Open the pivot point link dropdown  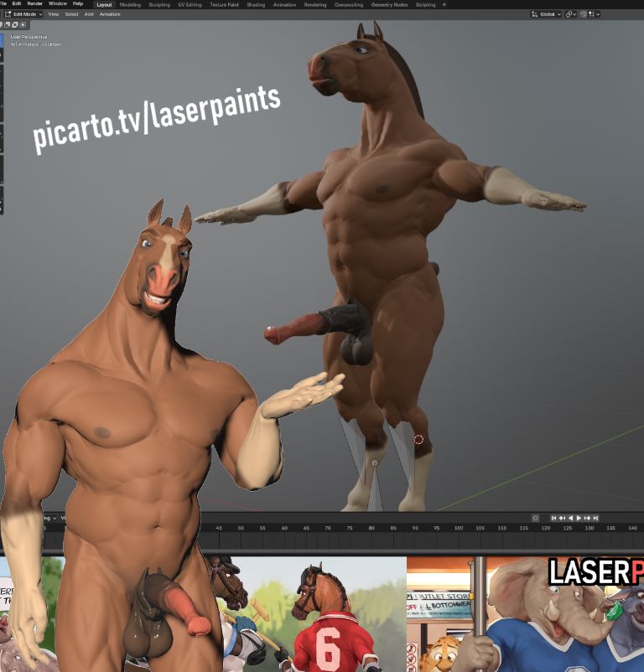(x=571, y=14)
